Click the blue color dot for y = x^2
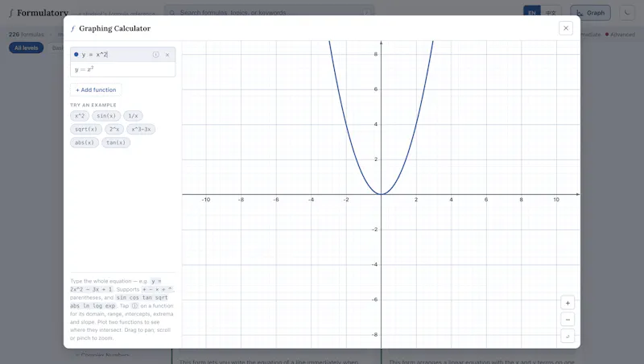 [x=76, y=54]
